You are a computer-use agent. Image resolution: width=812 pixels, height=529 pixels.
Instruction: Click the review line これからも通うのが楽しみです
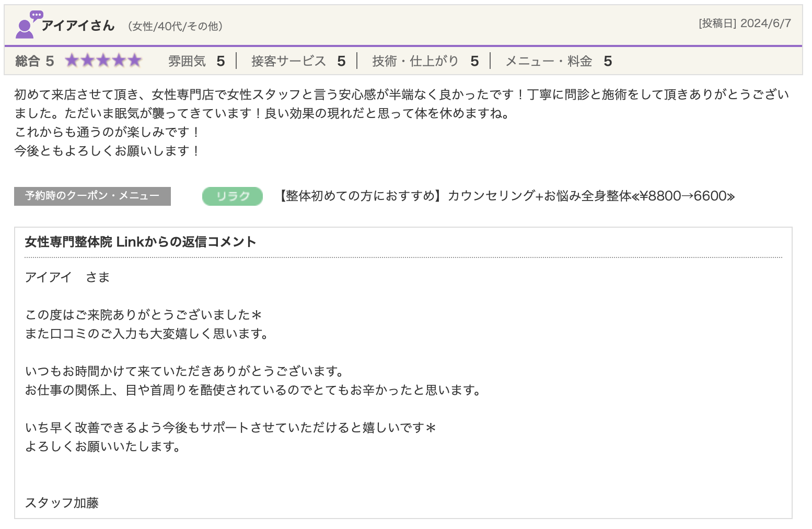107,132
